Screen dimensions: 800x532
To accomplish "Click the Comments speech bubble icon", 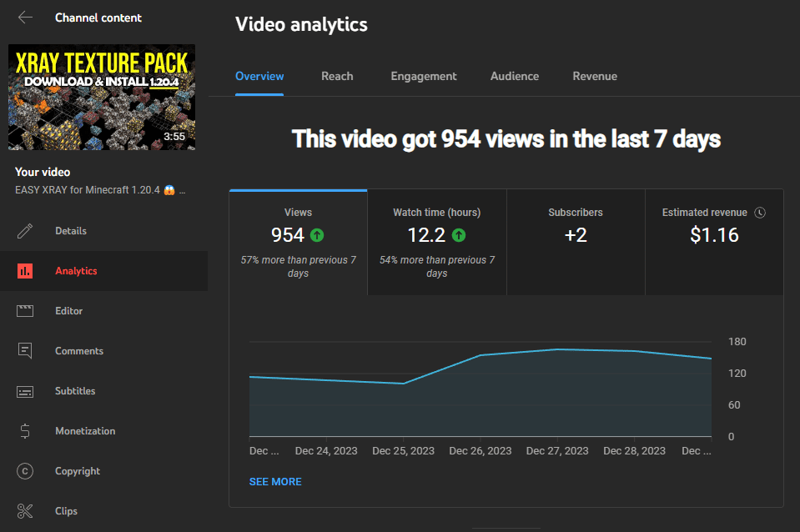I will click(x=25, y=351).
